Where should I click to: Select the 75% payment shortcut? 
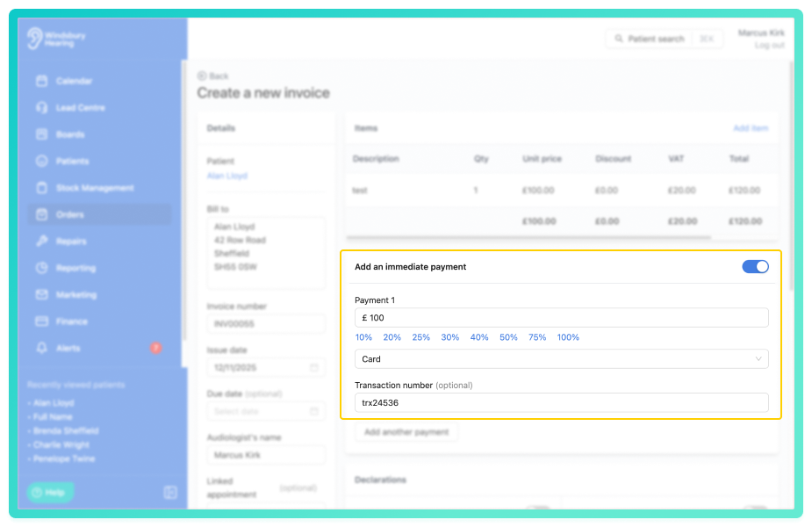(537, 337)
